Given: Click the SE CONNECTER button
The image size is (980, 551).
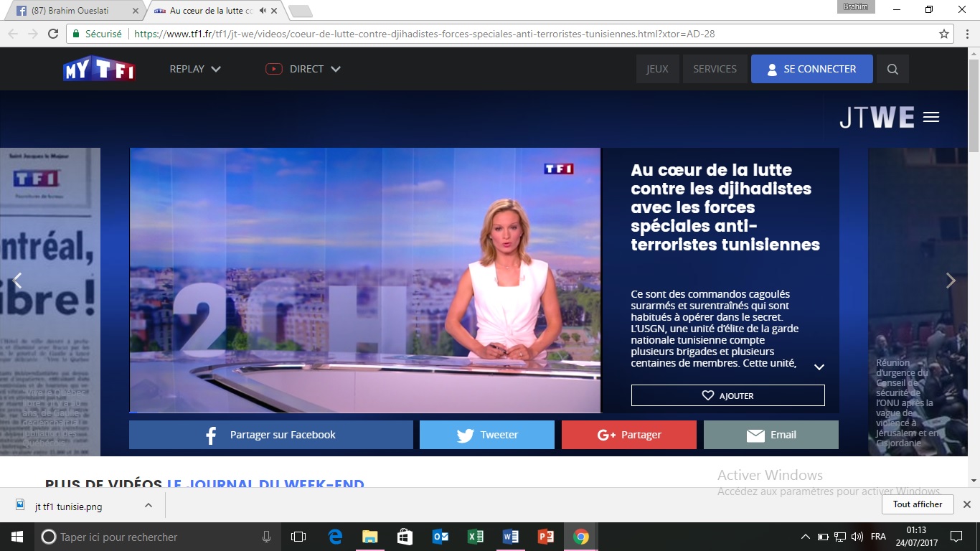Looking at the screenshot, I should (811, 69).
